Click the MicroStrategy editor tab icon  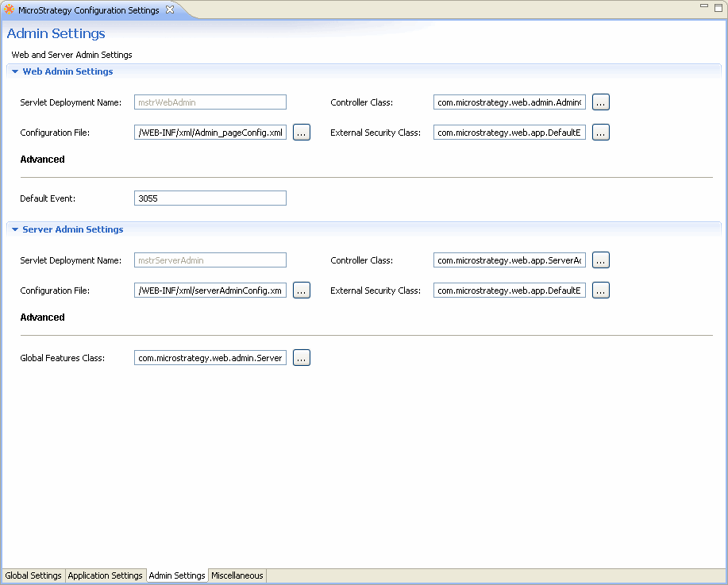point(9,10)
